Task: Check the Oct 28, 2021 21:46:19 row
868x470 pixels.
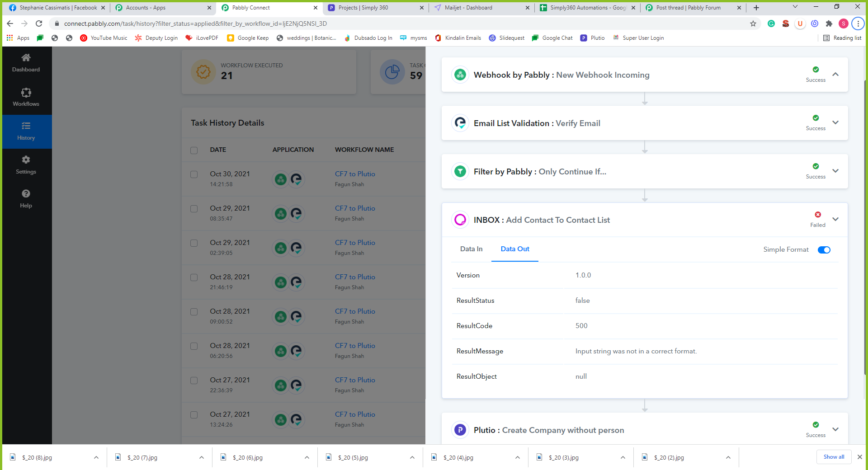Action: tap(194, 277)
